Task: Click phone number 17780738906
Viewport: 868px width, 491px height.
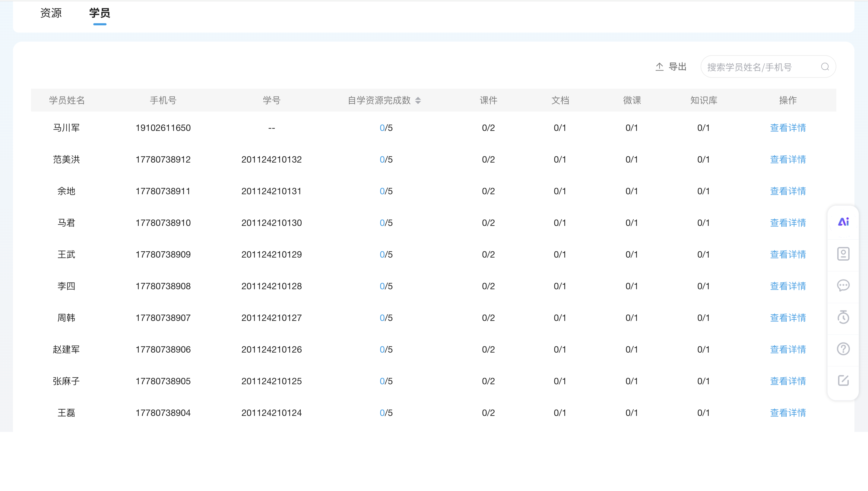Action: tap(163, 350)
